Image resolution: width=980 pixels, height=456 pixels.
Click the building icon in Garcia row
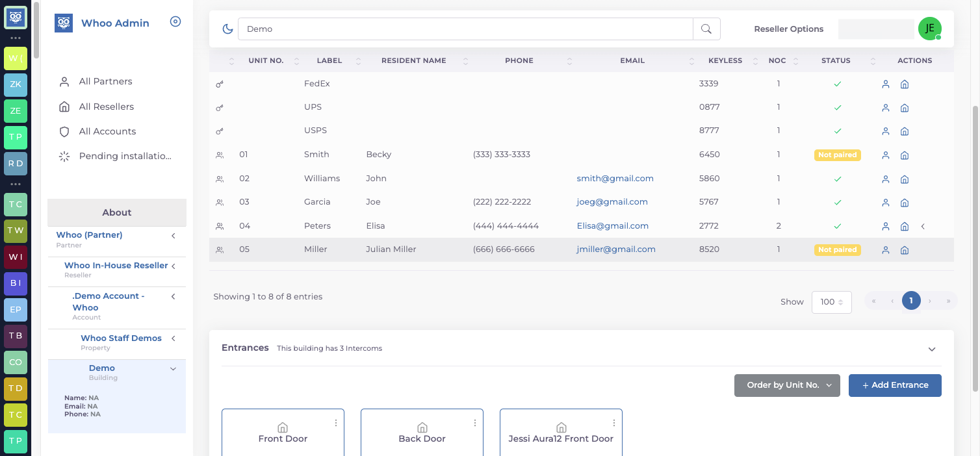click(904, 203)
